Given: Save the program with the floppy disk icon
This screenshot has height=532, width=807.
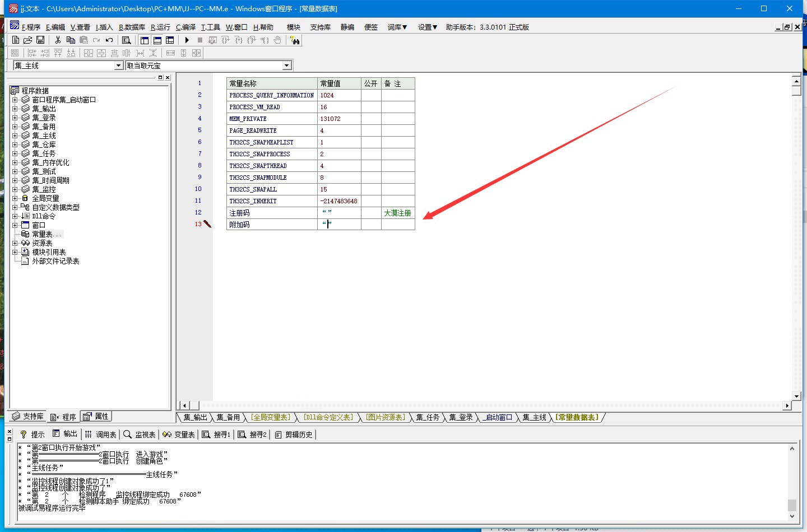Looking at the screenshot, I should coord(40,40).
